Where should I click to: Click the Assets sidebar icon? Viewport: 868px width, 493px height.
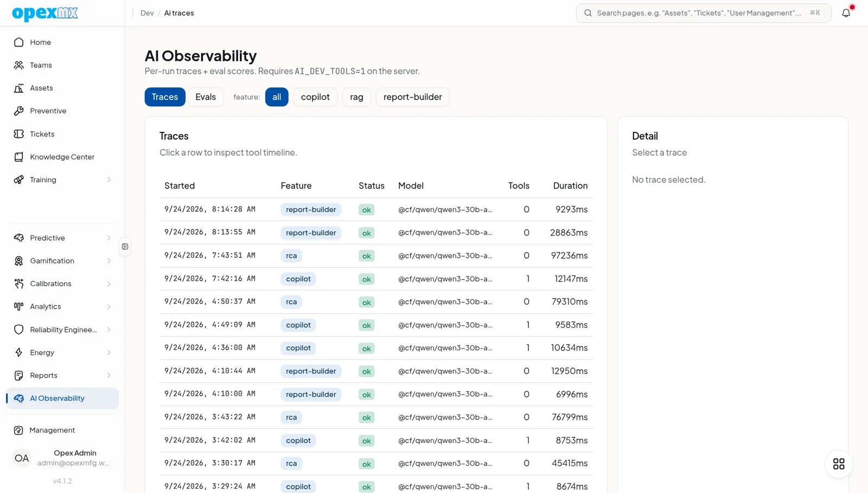19,88
